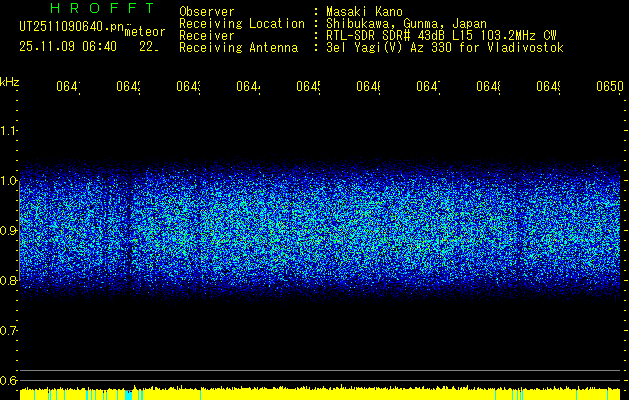The width and height of the screenshot is (629, 400).
Task: Click the 0645 time marker
Action: point(308,87)
